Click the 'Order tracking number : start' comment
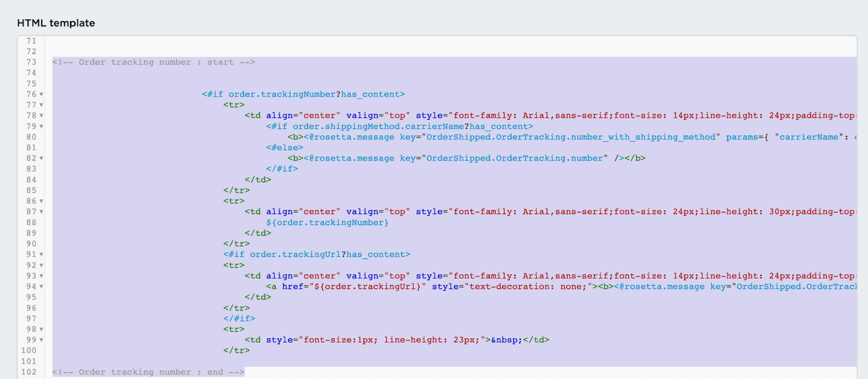The image size is (868, 379). (x=154, y=62)
